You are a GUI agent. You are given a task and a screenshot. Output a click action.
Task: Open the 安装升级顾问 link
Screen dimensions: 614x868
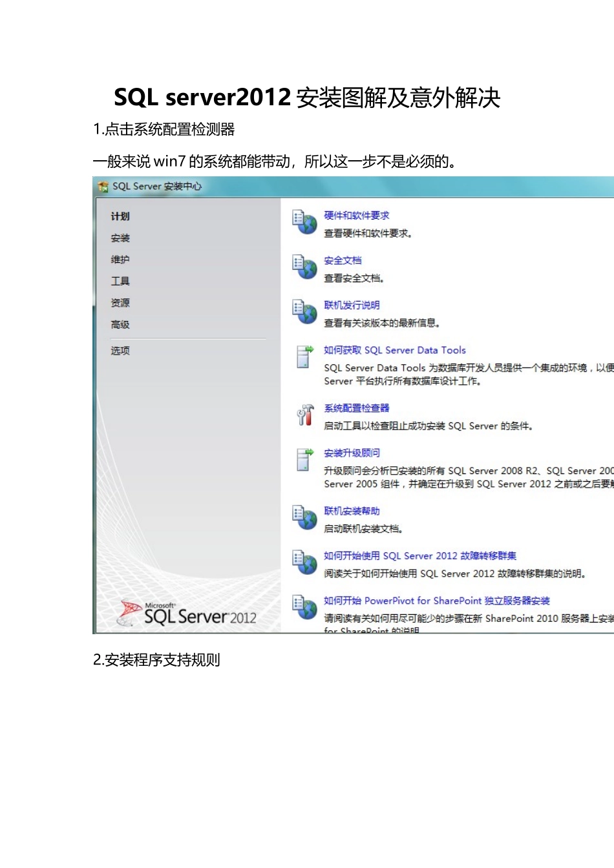[x=352, y=453]
